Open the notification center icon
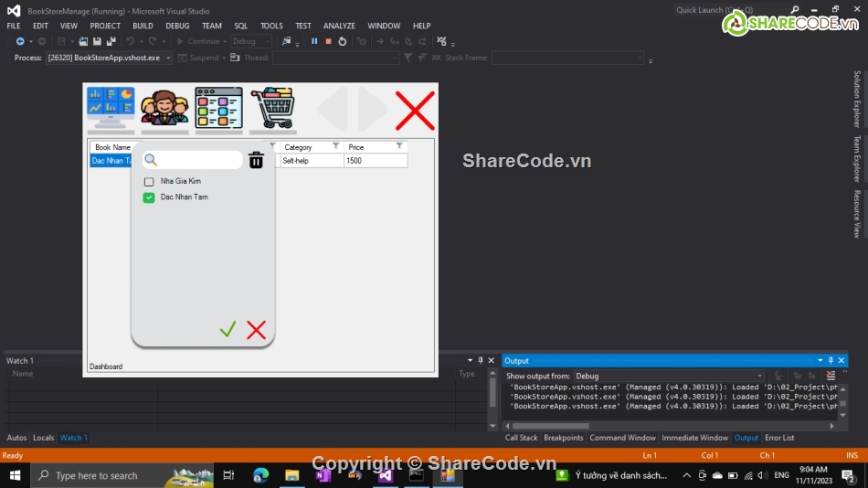868x488 pixels. (849, 475)
